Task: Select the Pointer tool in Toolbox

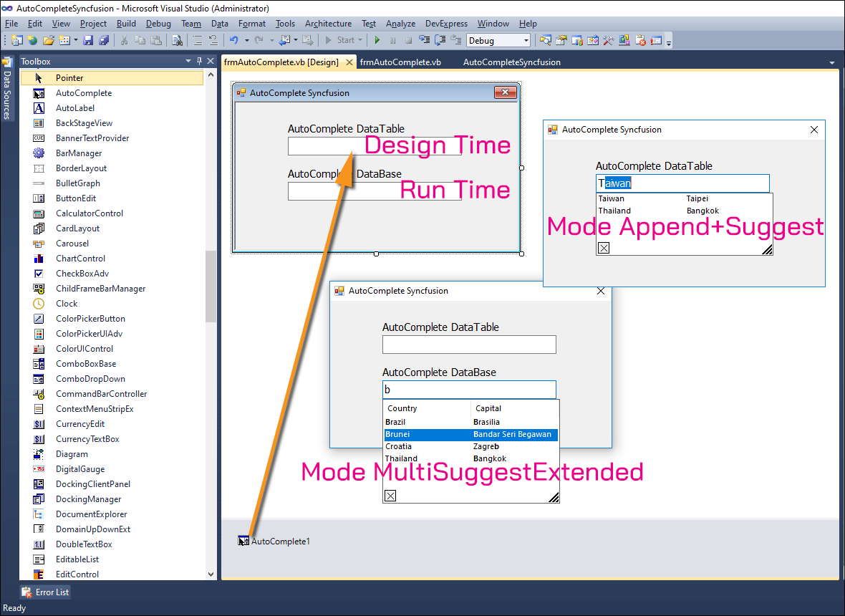Action: (x=112, y=77)
